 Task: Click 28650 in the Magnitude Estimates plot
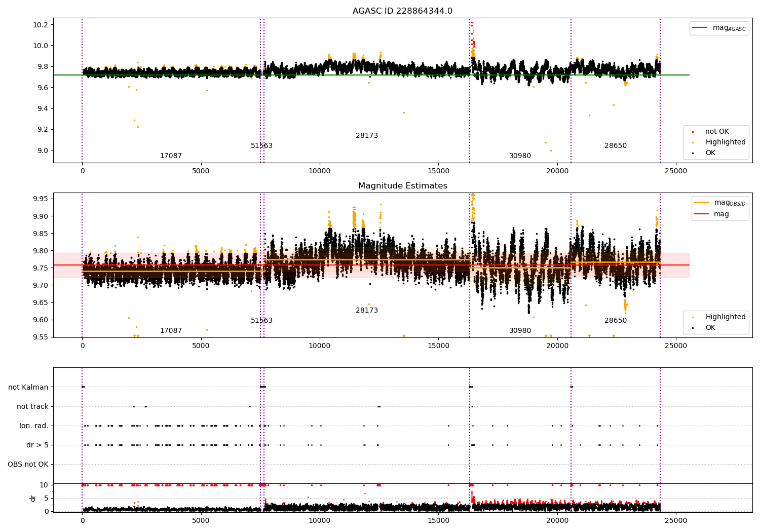click(616, 321)
